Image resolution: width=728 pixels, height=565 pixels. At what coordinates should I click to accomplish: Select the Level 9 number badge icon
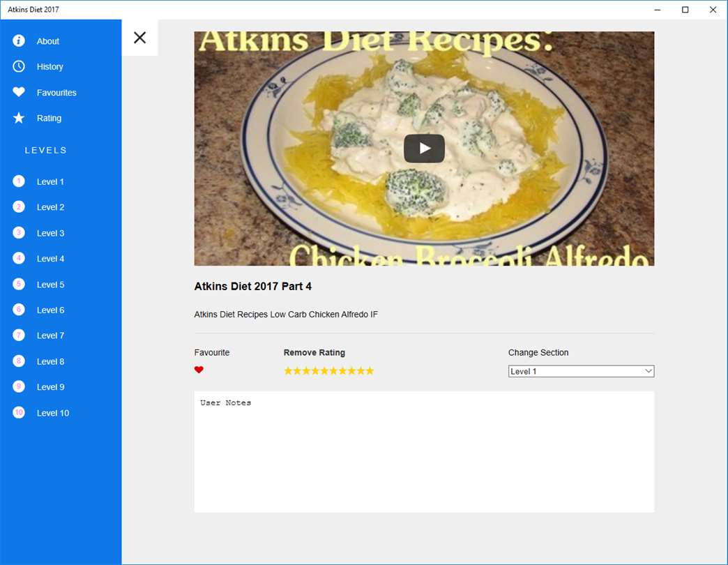[x=19, y=386]
